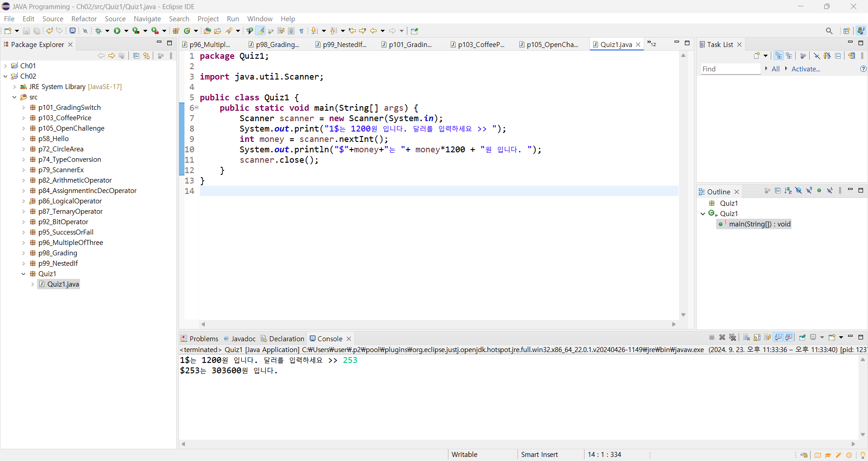Screen dimensions: 868x461
Task: Toggle Hide Completed Tasks in Task List
Action: click(817, 56)
